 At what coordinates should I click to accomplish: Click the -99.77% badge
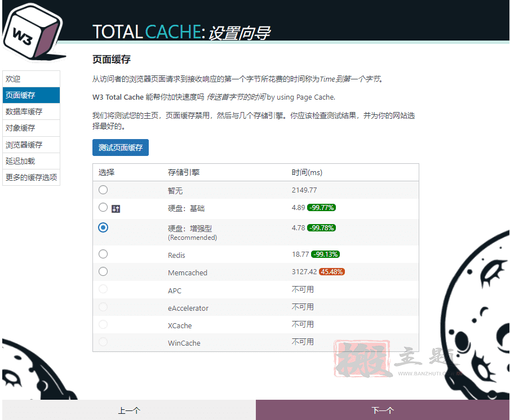coord(321,208)
